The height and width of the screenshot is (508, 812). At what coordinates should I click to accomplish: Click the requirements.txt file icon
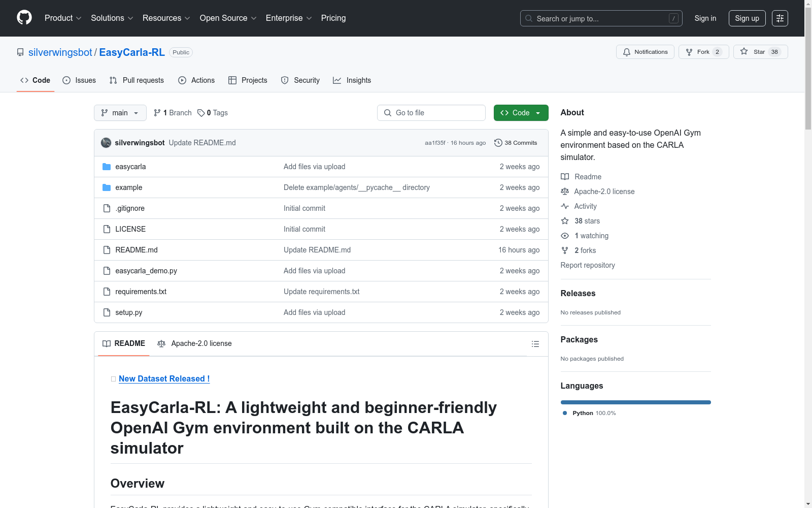click(x=107, y=292)
